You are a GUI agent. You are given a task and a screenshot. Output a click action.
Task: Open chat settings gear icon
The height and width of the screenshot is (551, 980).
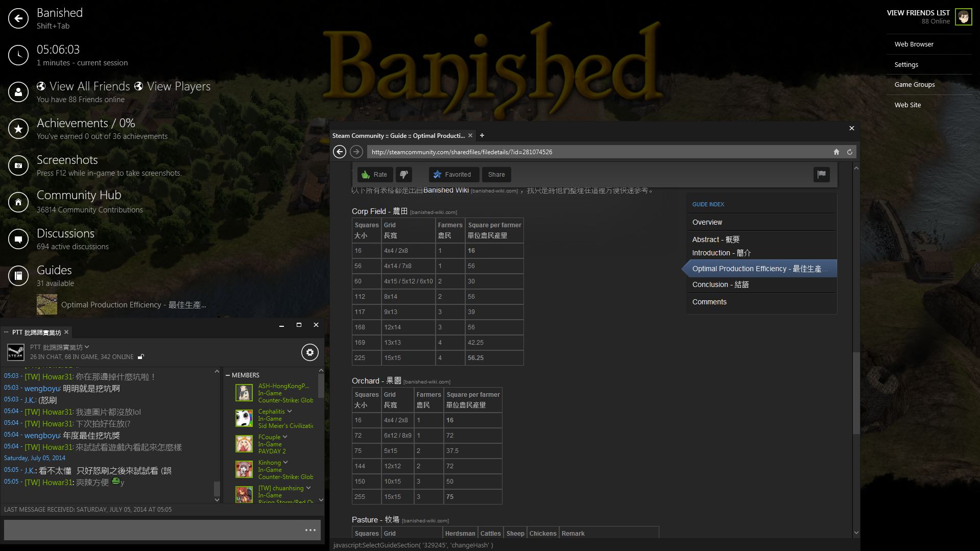tap(310, 352)
